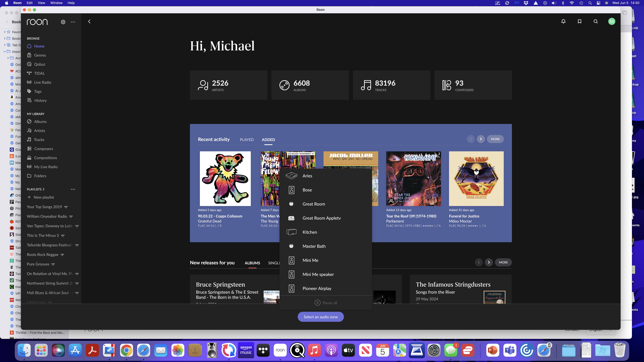Select the Great Room zone
The image size is (644, 362).
326,204
